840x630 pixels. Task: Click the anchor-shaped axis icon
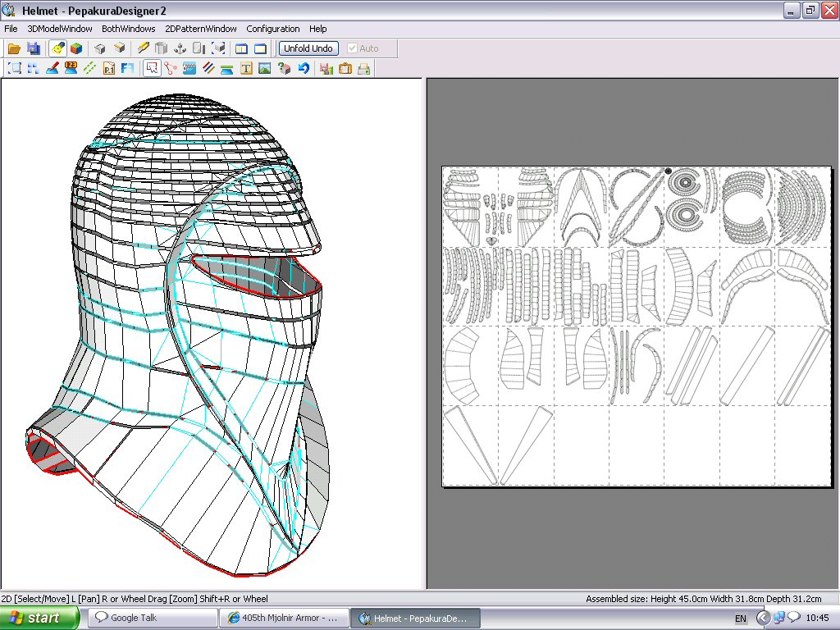point(180,48)
